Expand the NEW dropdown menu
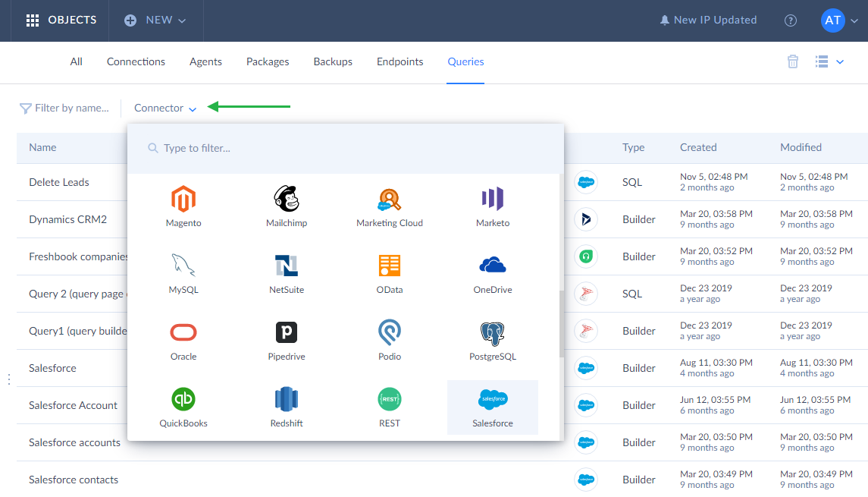The width and height of the screenshot is (868, 497). click(x=155, y=20)
